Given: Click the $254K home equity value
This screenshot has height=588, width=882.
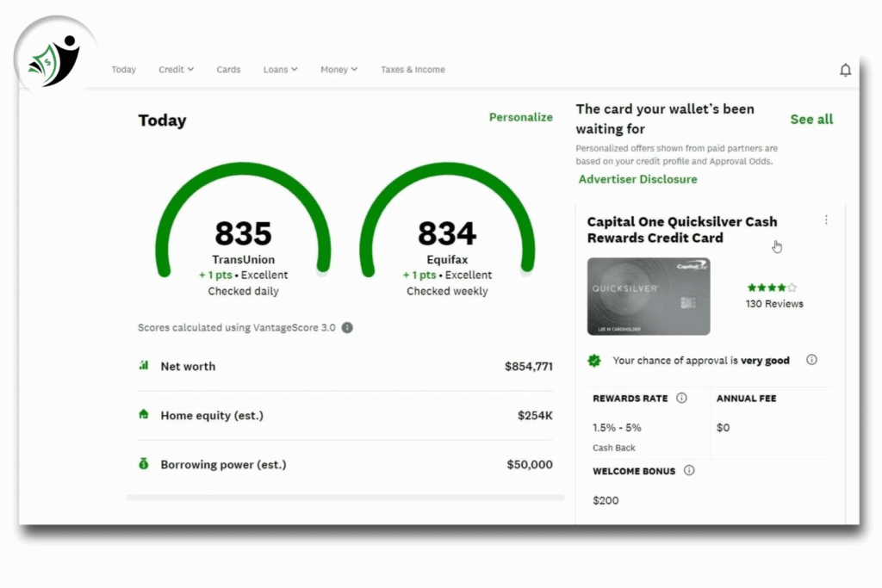Looking at the screenshot, I should coord(535,416).
